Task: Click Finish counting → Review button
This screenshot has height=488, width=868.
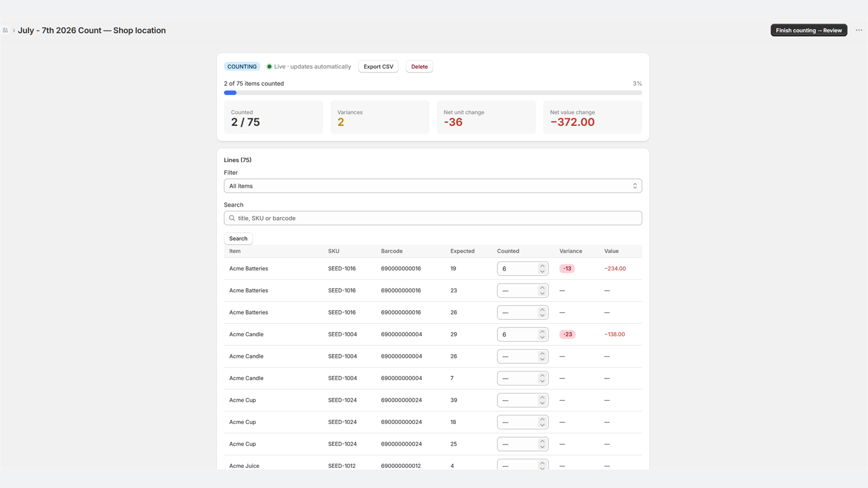Action: 809,30
